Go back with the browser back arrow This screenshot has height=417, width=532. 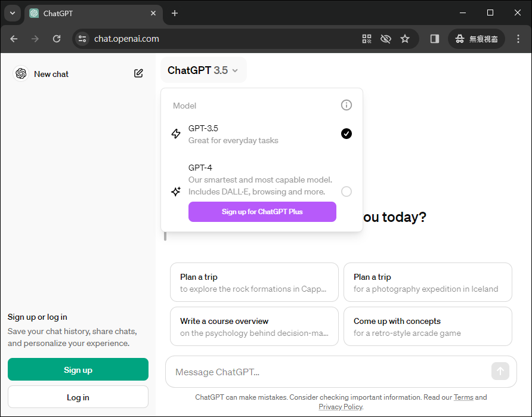(x=14, y=39)
